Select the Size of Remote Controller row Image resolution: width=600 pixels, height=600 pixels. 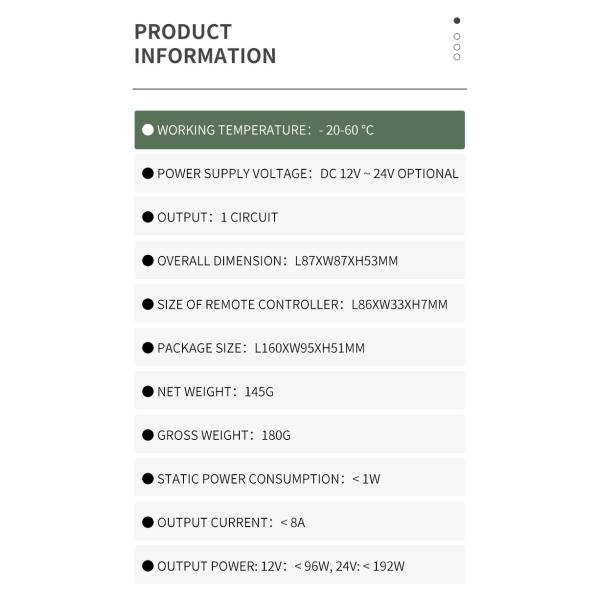click(x=300, y=304)
